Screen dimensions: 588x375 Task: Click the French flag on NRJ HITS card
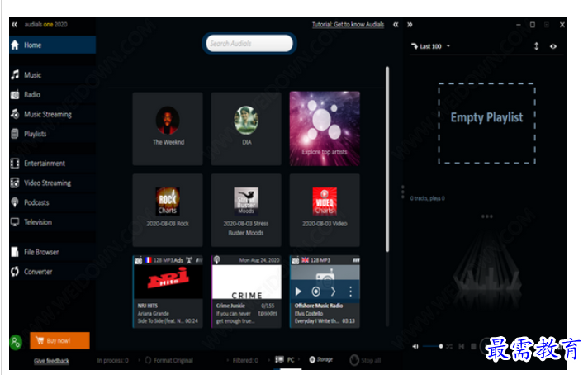pos(148,260)
